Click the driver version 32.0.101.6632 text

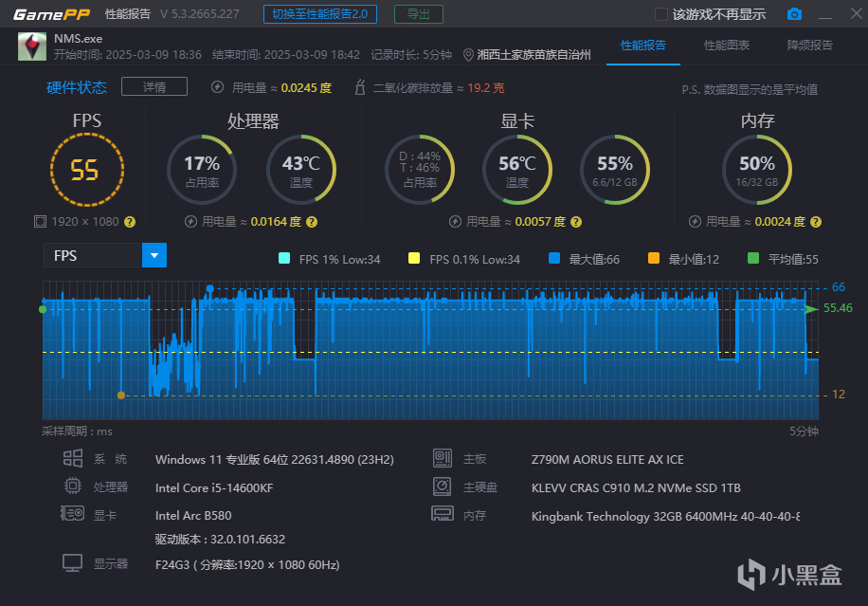pyautogui.click(x=220, y=540)
